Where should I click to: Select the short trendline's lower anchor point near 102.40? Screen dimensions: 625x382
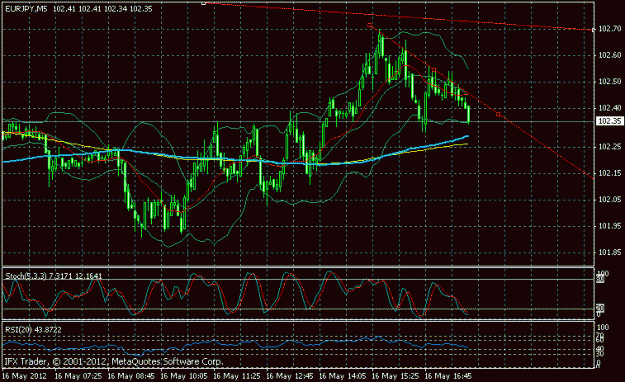point(498,114)
